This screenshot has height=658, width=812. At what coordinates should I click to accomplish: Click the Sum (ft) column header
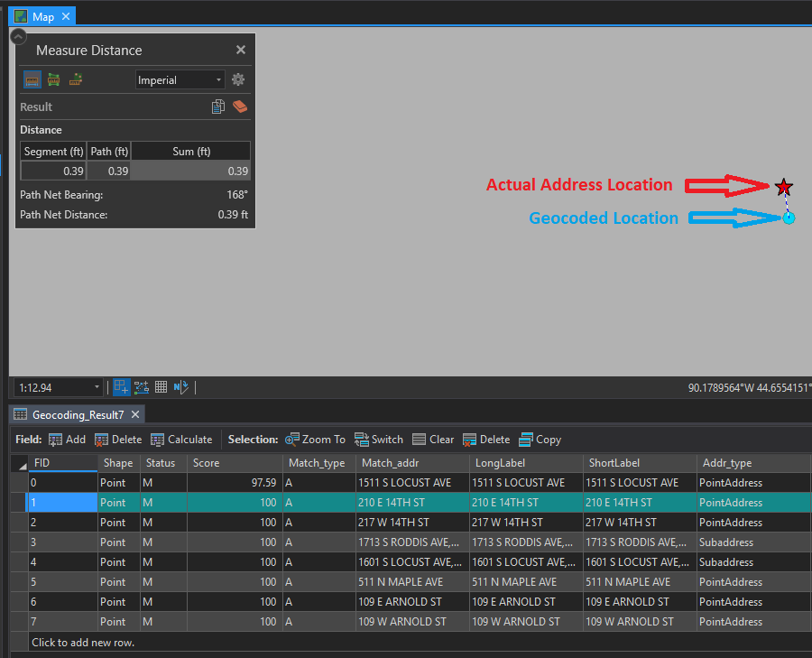pos(191,152)
